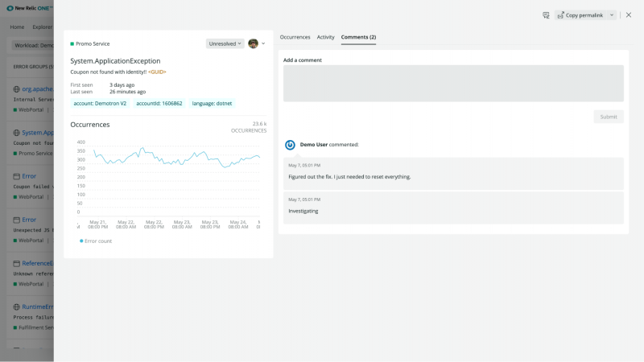Click the Promo Service label in background list

(x=35, y=153)
